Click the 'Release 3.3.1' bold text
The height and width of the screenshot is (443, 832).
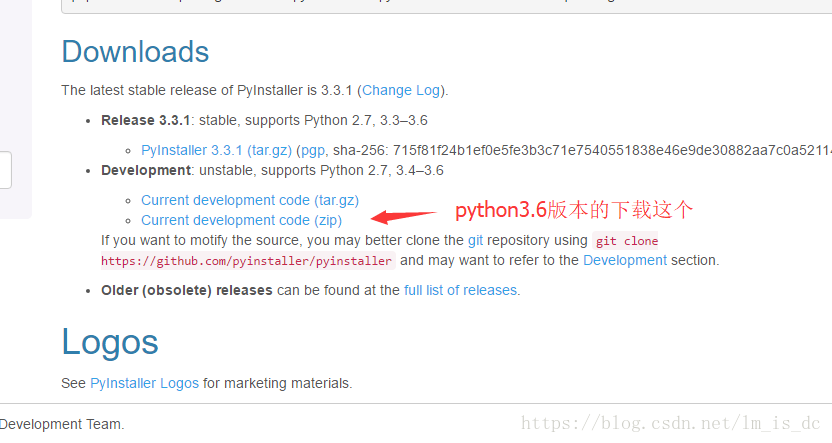tap(145, 121)
